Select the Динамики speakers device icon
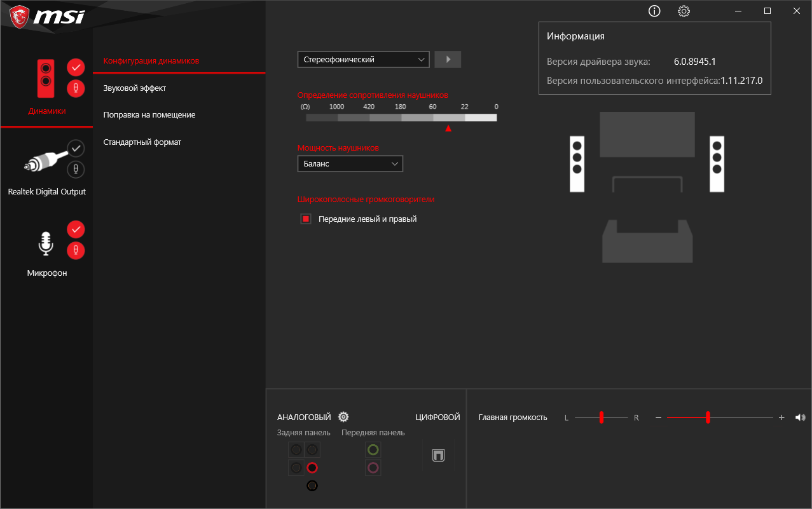 pos(46,78)
